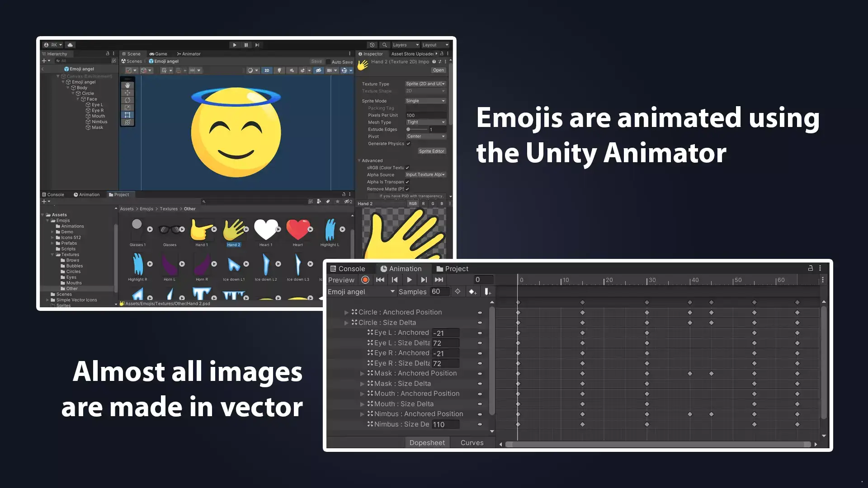Open the Pivot dropdown

point(425,136)
